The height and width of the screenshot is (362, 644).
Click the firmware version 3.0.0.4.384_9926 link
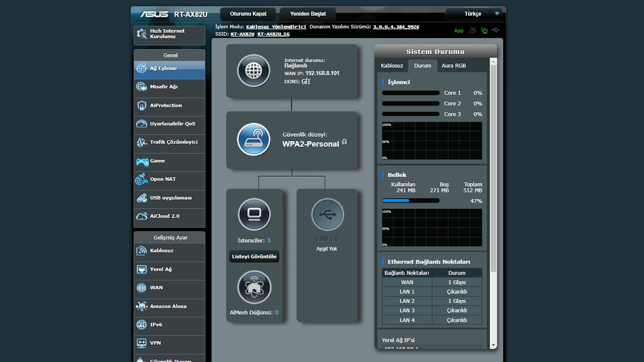click(x=396, y=27)
